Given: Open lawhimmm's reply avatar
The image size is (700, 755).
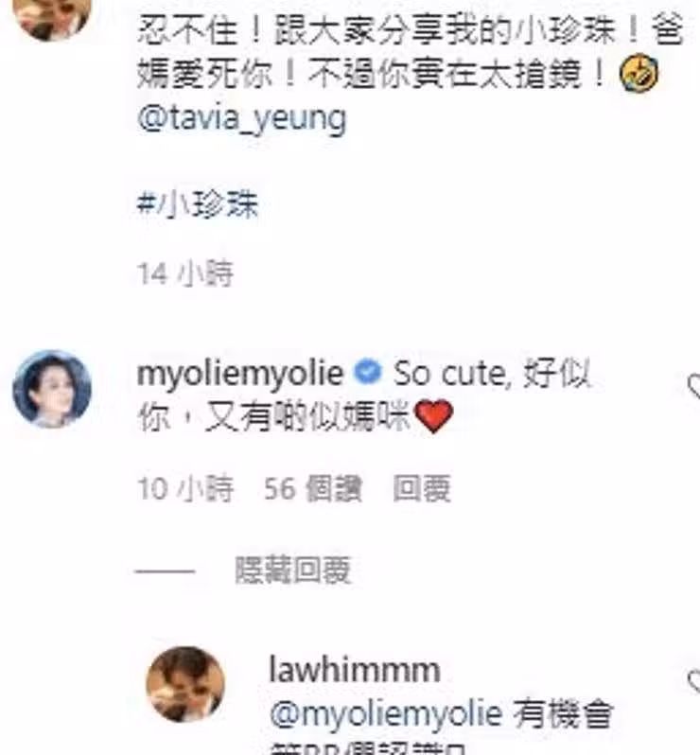Looking at the screenshot, I should point(185,684).
